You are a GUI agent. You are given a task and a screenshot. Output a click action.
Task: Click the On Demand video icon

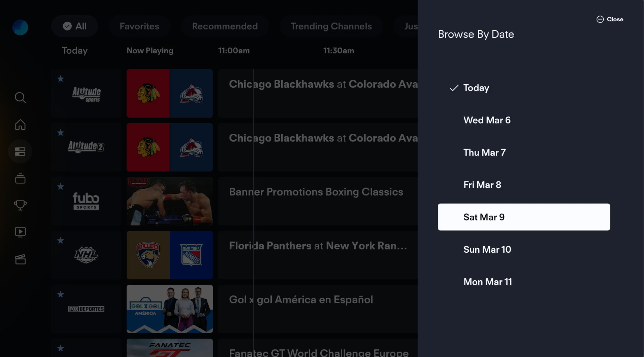[20, 232]
